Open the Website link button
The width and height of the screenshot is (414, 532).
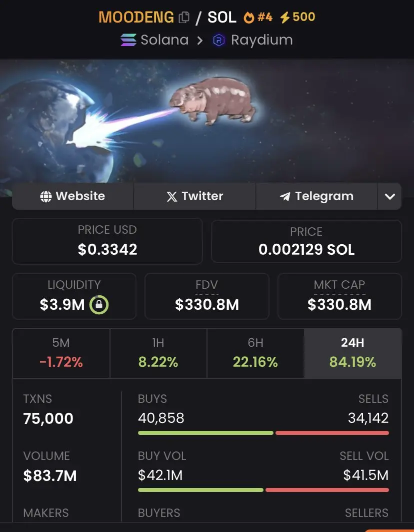(x=72, y=196)
